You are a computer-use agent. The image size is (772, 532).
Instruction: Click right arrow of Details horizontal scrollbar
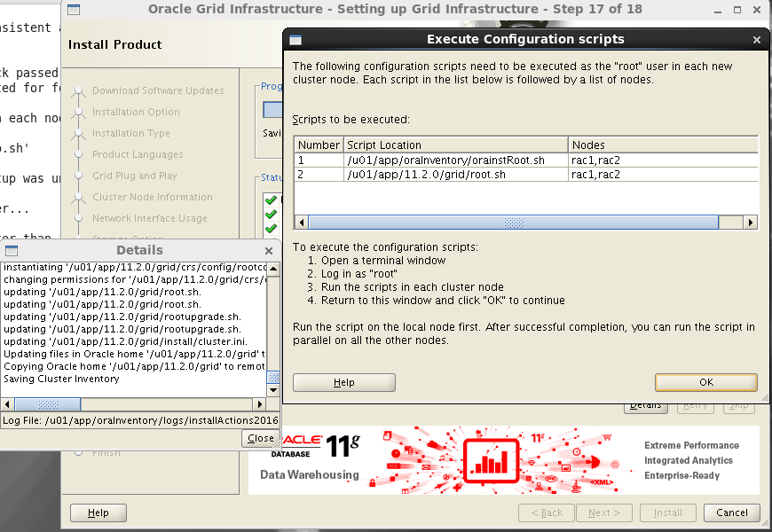pyautogui.click(x=260, y=404)
